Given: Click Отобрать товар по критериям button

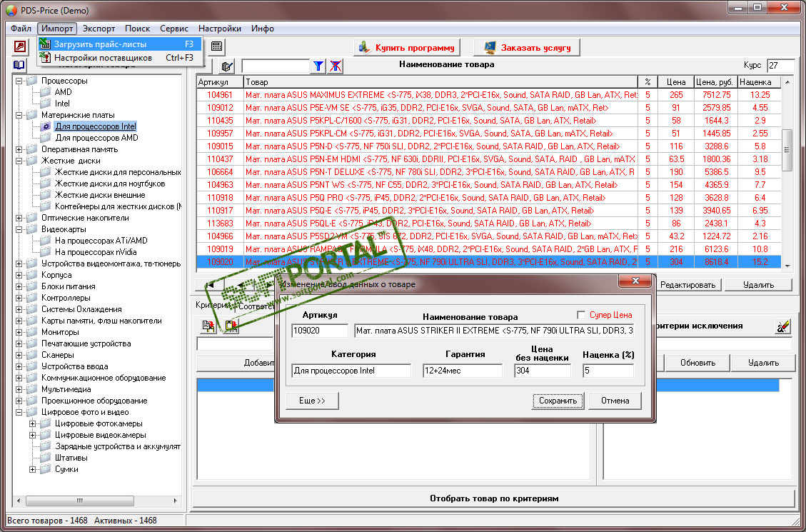Looking at the screenshot, I should coord(494,498).
